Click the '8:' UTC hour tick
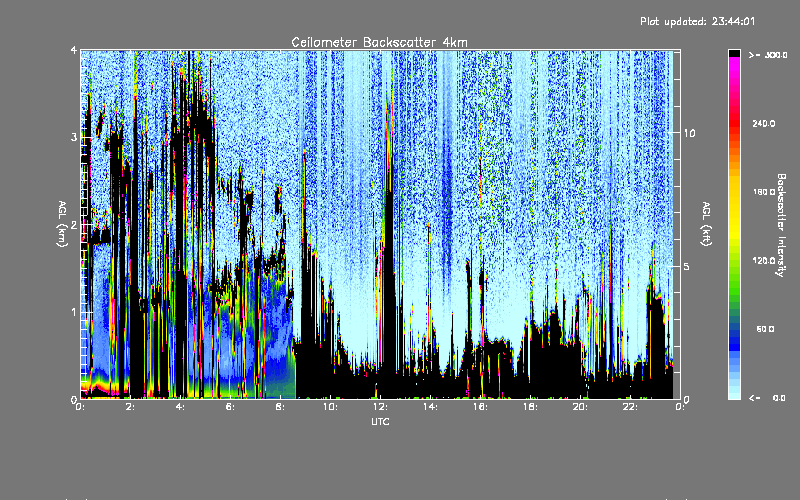 280,407
